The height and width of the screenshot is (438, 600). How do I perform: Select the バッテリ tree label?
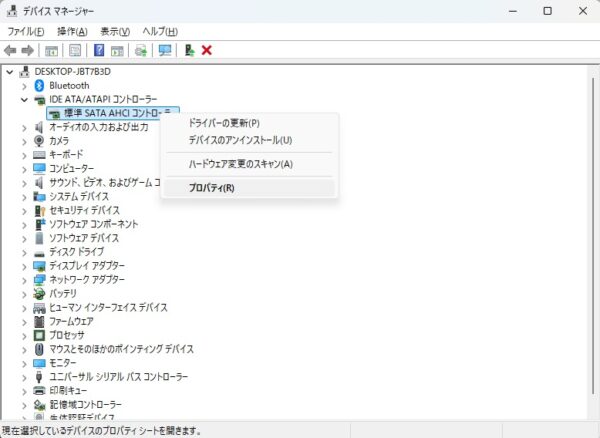[x=63, y=293]
